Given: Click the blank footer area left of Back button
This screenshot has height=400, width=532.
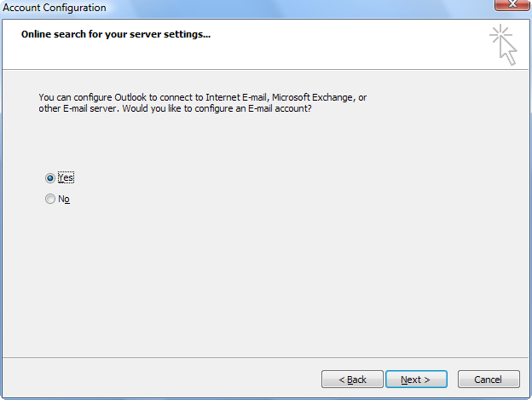Looking at the screenshot, I should [x=161, y=379].
